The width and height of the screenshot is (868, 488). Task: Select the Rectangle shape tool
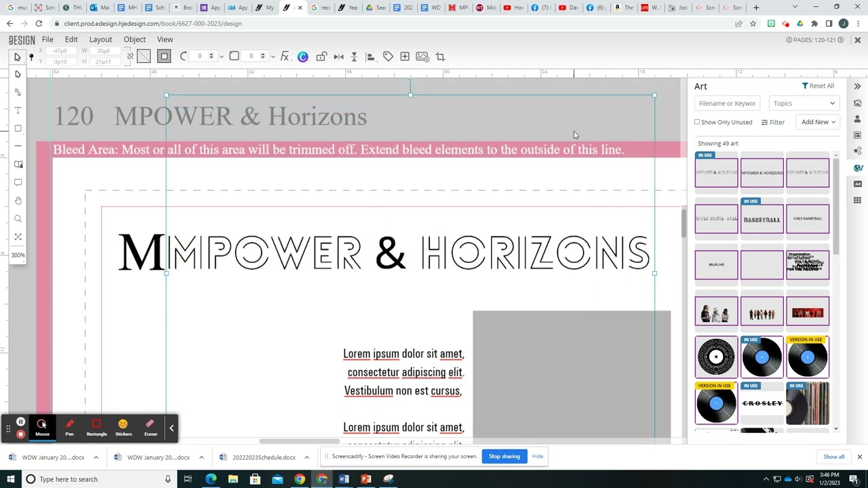[18, 128]
